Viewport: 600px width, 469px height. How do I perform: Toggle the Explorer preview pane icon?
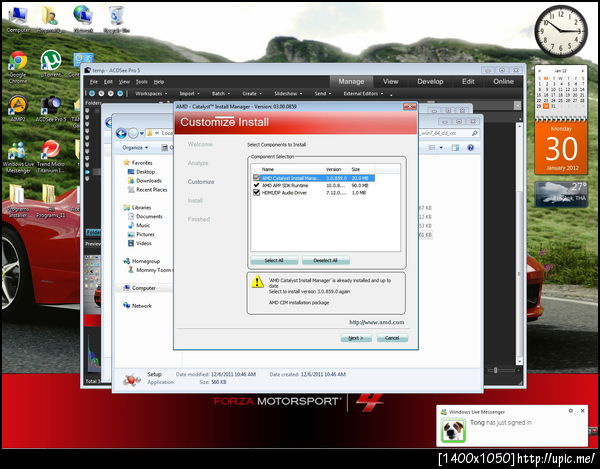[455, 148]
